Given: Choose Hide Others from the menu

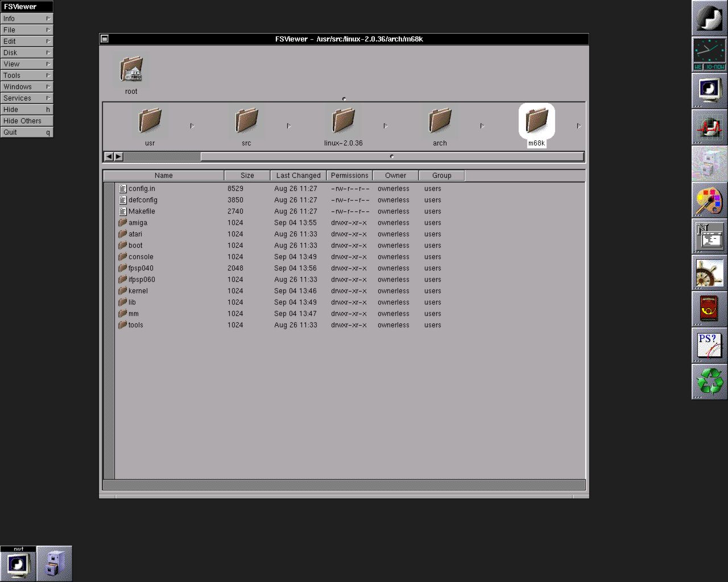Looking at the screenshot, I should click(27, 121).
